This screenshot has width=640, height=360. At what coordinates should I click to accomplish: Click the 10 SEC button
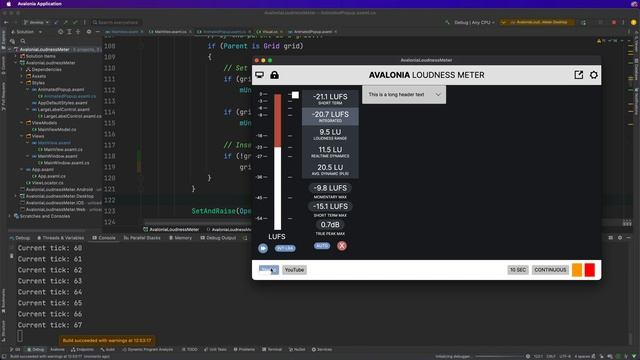(518, 270)
